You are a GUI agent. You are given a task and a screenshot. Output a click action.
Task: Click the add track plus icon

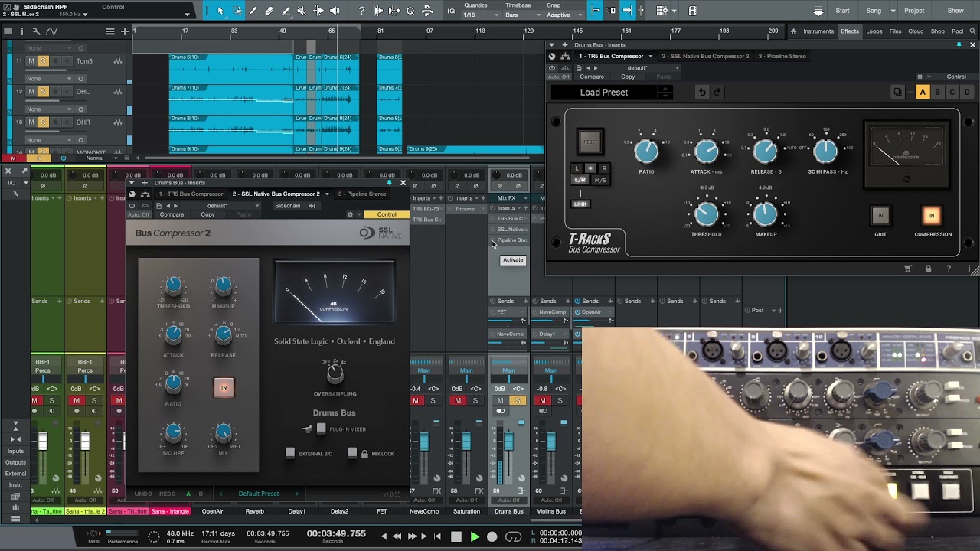[125, 31]
